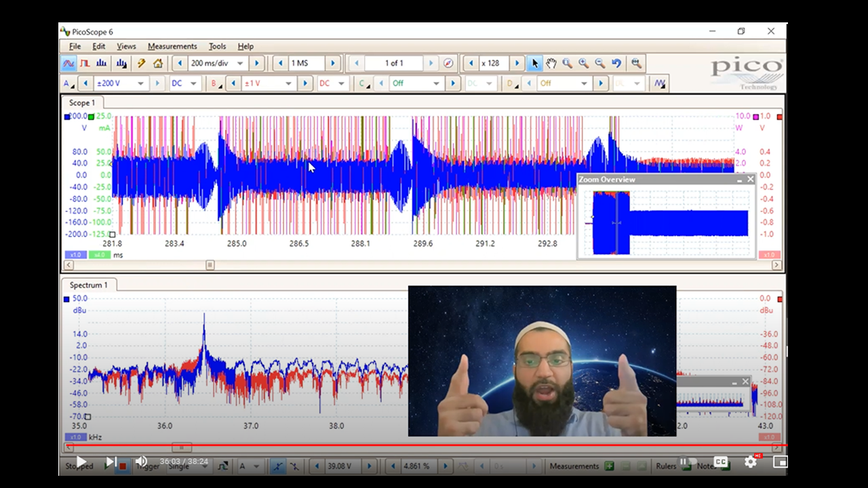Image resolution: width=868 pixels, height=488 pixels.
Task: Click the Zoom Out magnifier
Action: (600, 63)
